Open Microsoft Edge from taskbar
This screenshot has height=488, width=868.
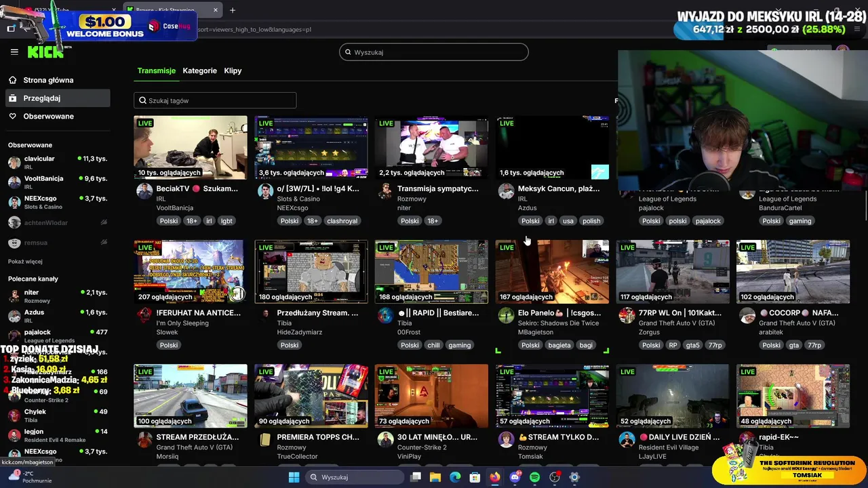pos(455,477)
